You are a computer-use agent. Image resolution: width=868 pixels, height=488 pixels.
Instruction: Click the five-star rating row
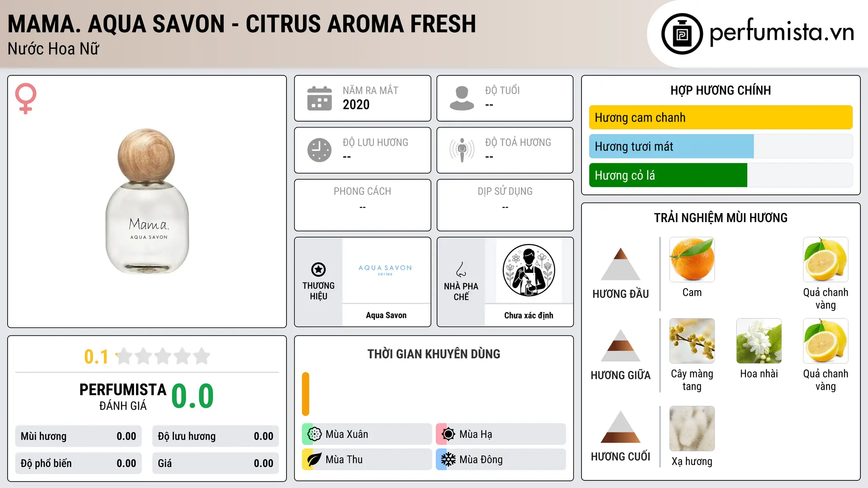pyautogui.click(x=163, y=356)
